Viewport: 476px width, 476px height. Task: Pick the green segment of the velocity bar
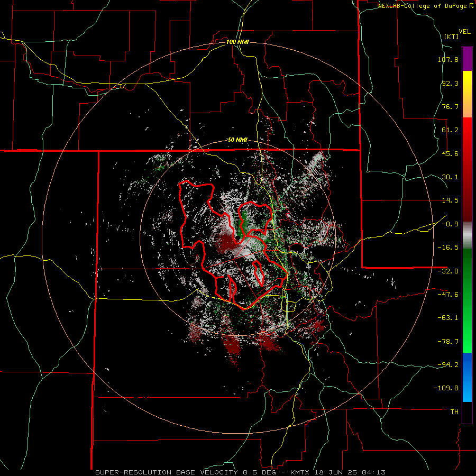click(x=467, y=300)
